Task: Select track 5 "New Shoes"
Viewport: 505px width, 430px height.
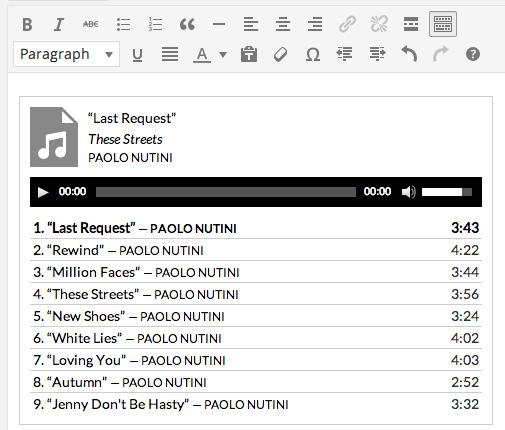Action: (x=256, y=316)
